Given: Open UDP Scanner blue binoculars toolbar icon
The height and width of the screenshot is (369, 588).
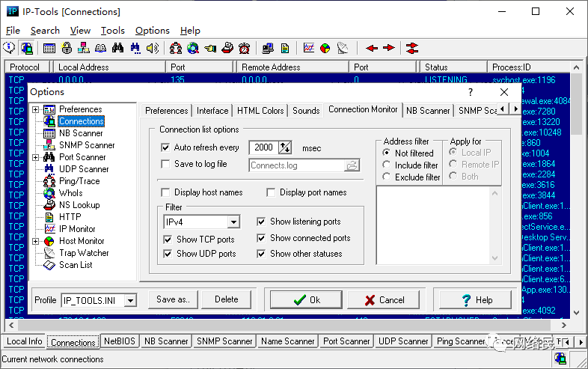Looking at the screenshot, I should point(135,48).
